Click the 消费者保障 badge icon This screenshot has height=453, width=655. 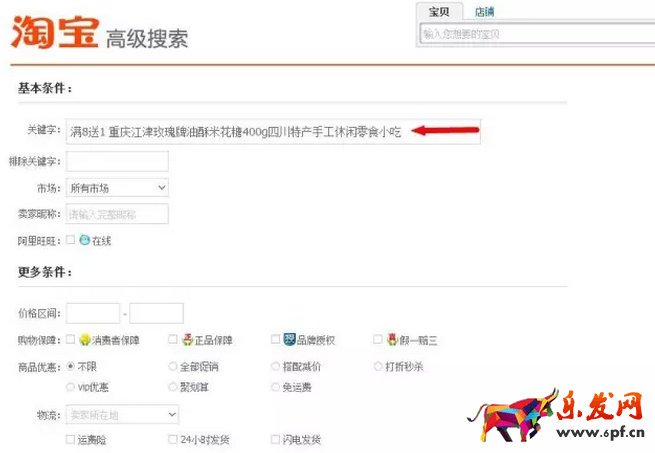click(85, 339)
